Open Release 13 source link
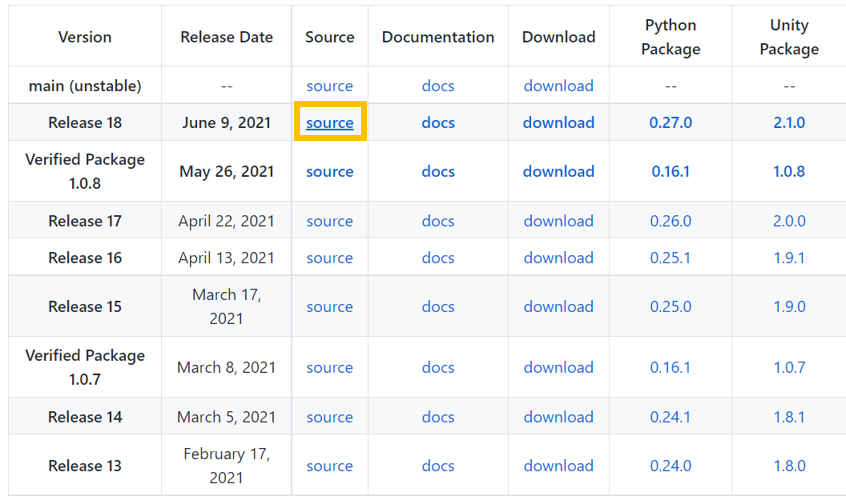The image size is (846, 500). pyautogui.click(x=330, y=465)
